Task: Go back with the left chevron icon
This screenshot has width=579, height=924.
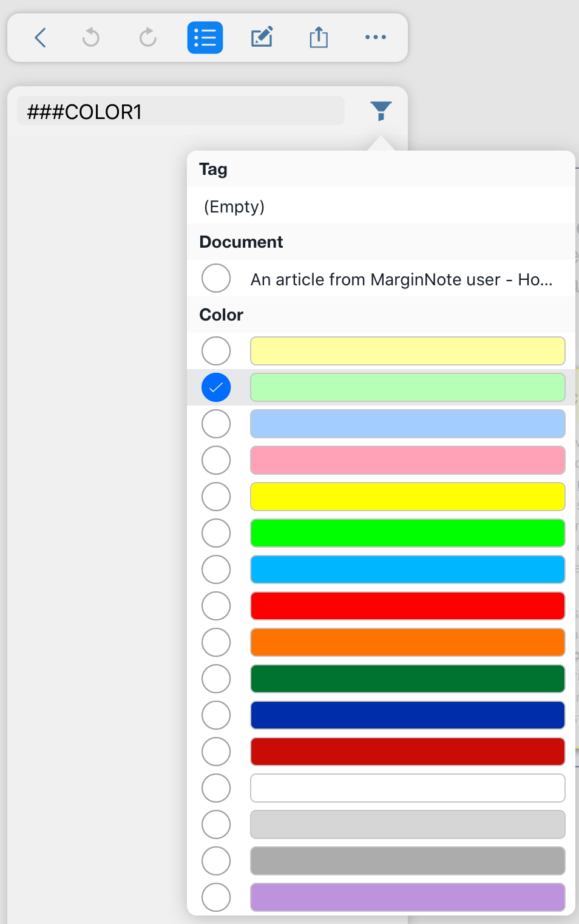Action: tap(40, 38)
